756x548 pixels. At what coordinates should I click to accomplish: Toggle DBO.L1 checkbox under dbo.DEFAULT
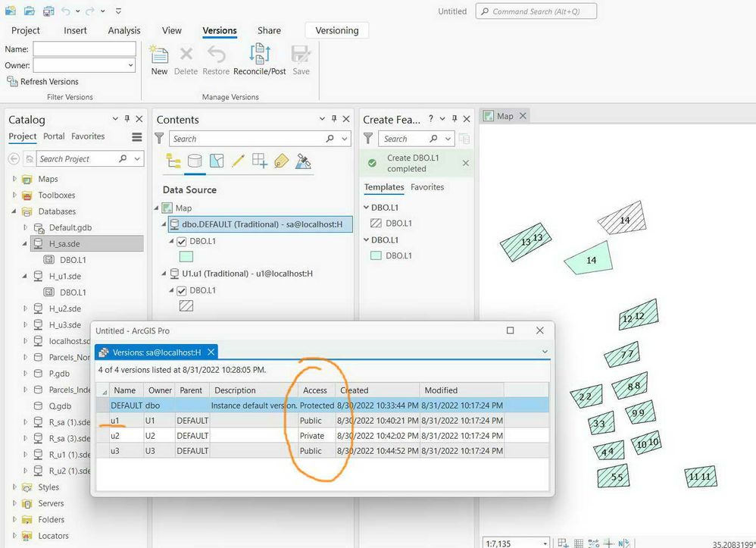click(x=182, y=241)
